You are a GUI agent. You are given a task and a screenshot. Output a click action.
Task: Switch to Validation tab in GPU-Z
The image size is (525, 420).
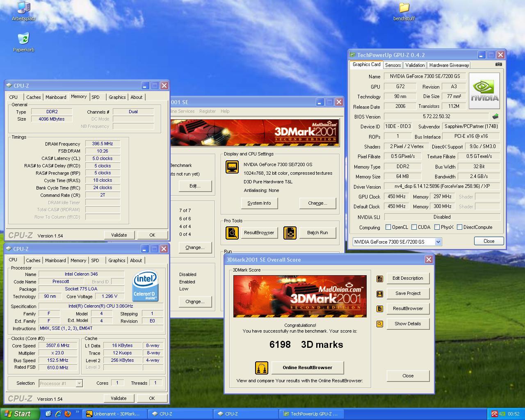point(415,65)
